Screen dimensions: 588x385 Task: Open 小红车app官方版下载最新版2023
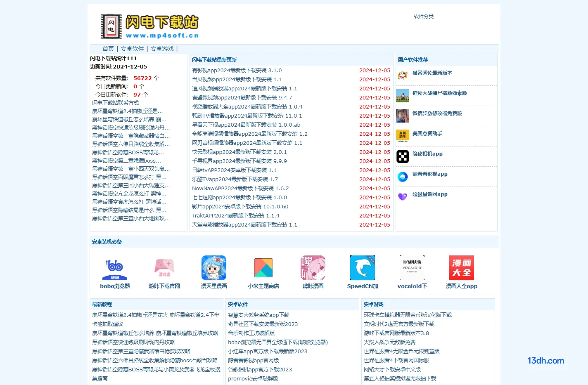point(268,351)
